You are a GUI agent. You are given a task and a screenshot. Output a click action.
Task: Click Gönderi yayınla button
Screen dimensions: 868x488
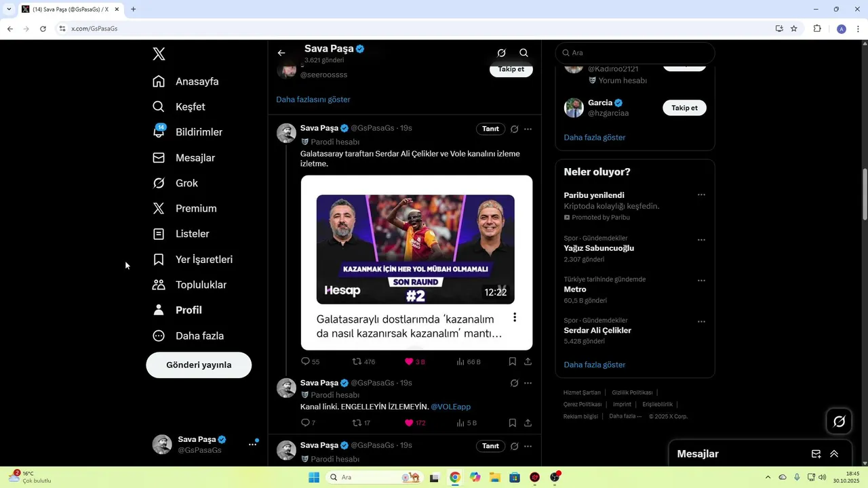click(x=199, y=365)
